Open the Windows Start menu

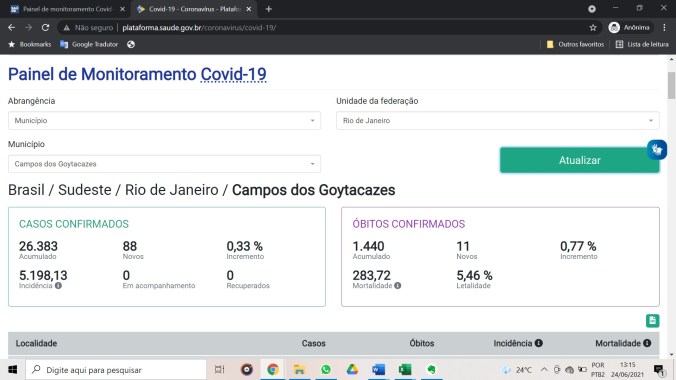click(13, 370)
